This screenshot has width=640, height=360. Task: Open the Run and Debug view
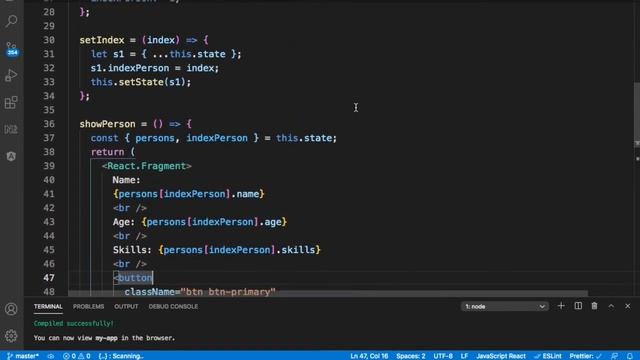click(x=11, y=76)
